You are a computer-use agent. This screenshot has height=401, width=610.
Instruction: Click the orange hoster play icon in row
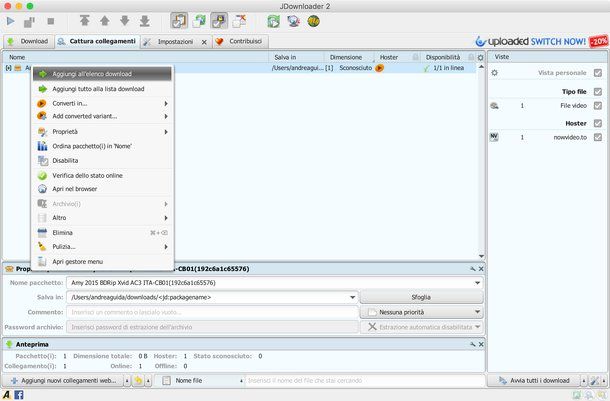pyautogui.click(x=379, y=68)
